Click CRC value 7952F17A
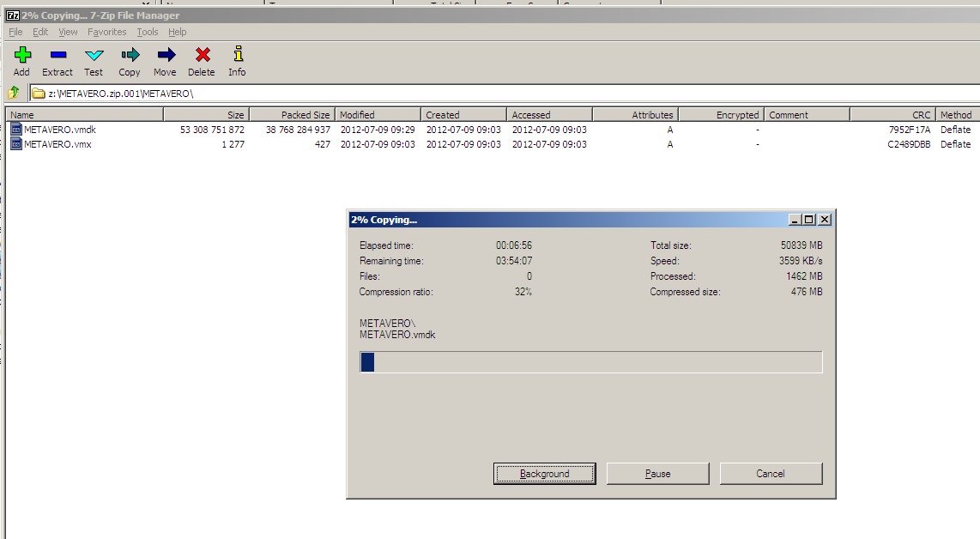980x539 pixels. point(910,130)
